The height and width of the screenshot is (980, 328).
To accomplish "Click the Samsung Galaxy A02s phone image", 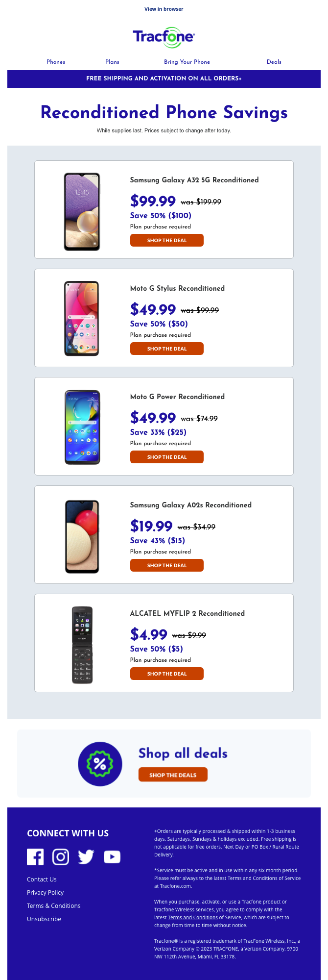I will [x=82, y=536].
